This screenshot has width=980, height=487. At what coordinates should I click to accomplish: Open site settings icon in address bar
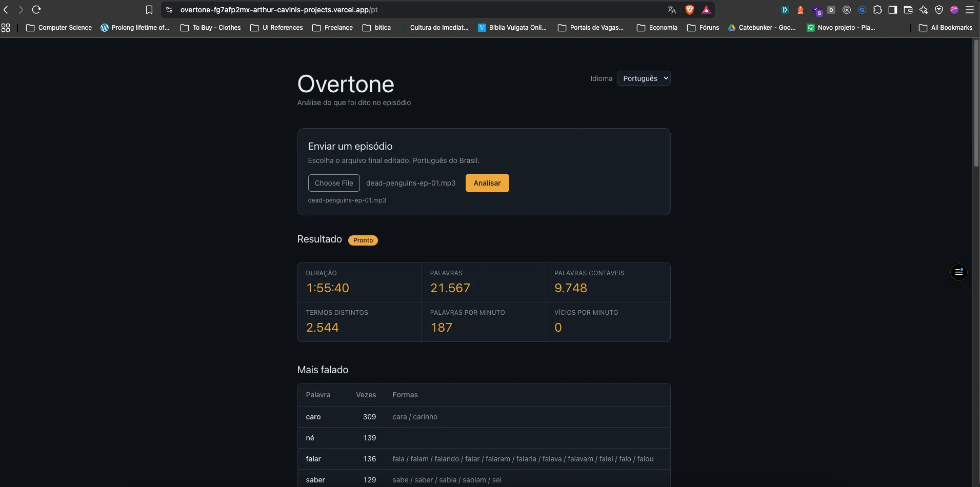(x=169, y=10)
